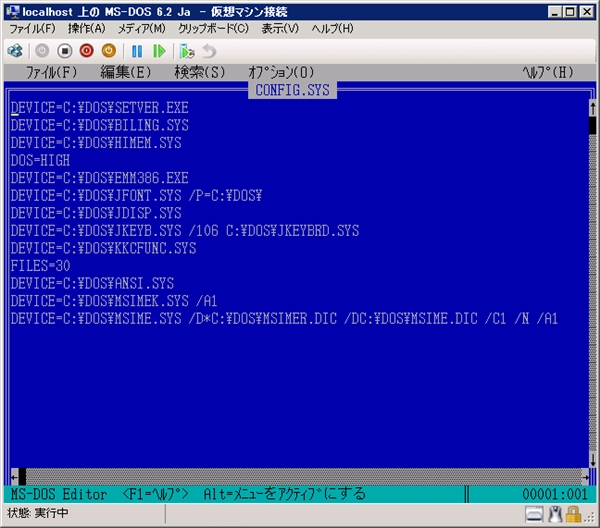Open the ヘルプ(H) menu in the VM window
This screenshot has width=600, height=528.
[332, 28]
